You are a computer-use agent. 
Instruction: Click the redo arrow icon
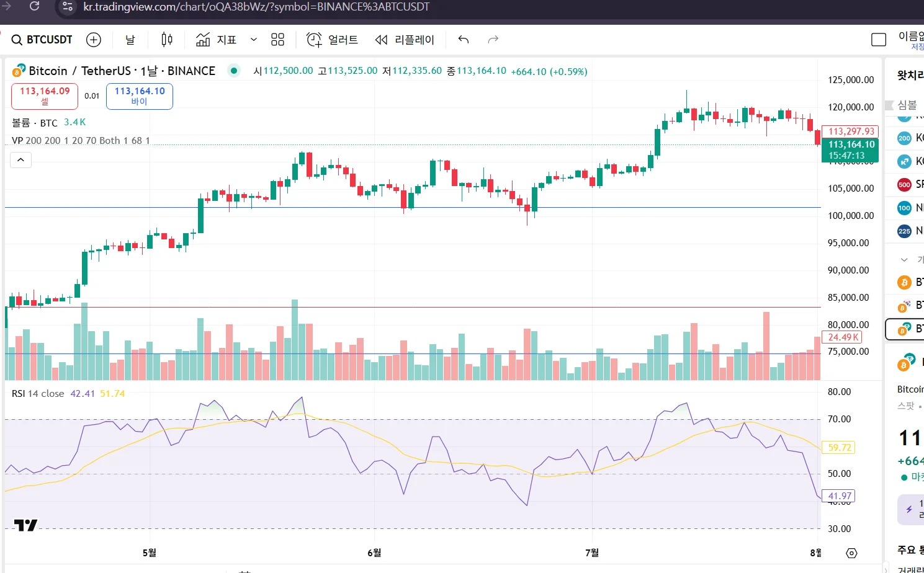[493, 40]
